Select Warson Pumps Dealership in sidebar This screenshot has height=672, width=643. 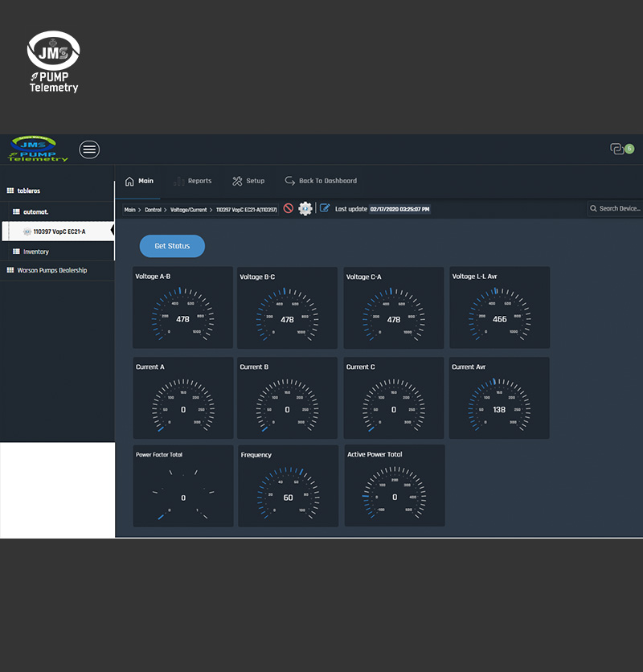pyautogui.click(x=51, y=271)
